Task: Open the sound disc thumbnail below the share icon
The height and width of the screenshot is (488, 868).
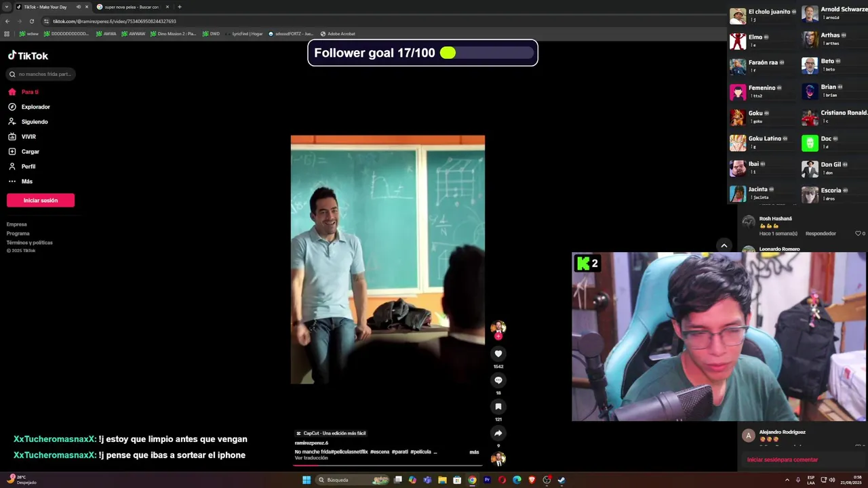Action: [x=498, y=459]
